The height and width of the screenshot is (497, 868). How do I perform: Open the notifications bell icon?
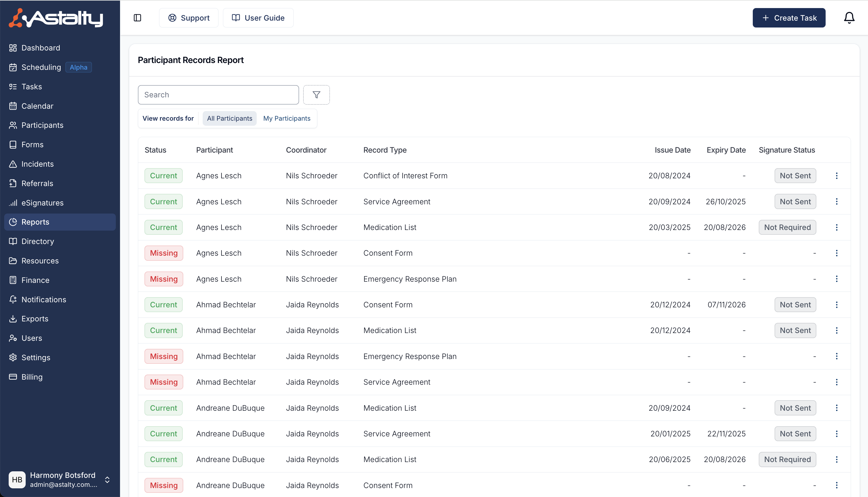849,18
